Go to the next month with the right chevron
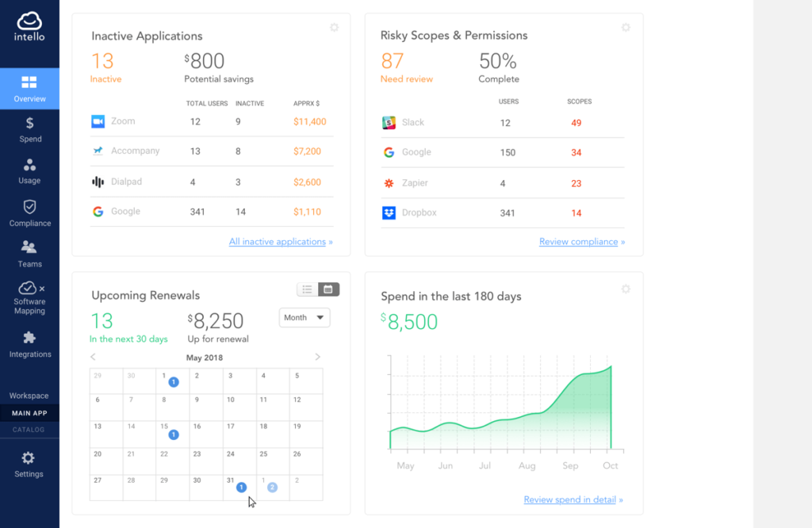The height and width of the screenshot is (528, 812). (317, 357)
